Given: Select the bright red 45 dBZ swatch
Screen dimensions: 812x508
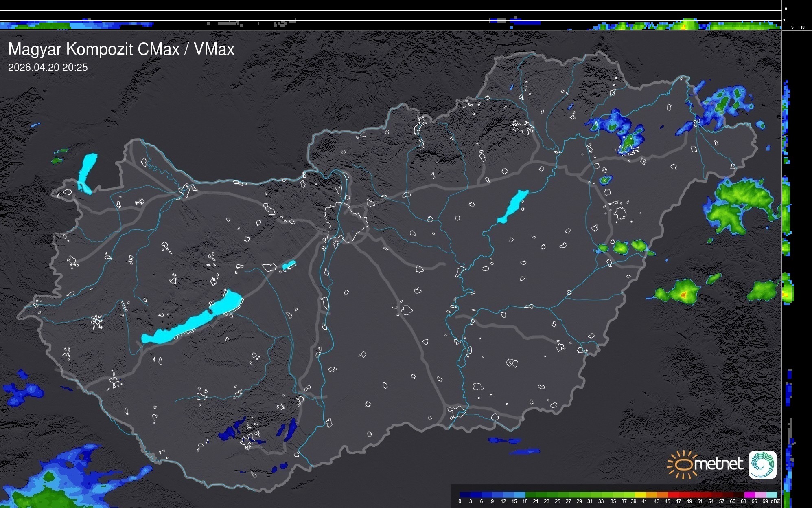Looking at the screenshot, I should [672, 495].
